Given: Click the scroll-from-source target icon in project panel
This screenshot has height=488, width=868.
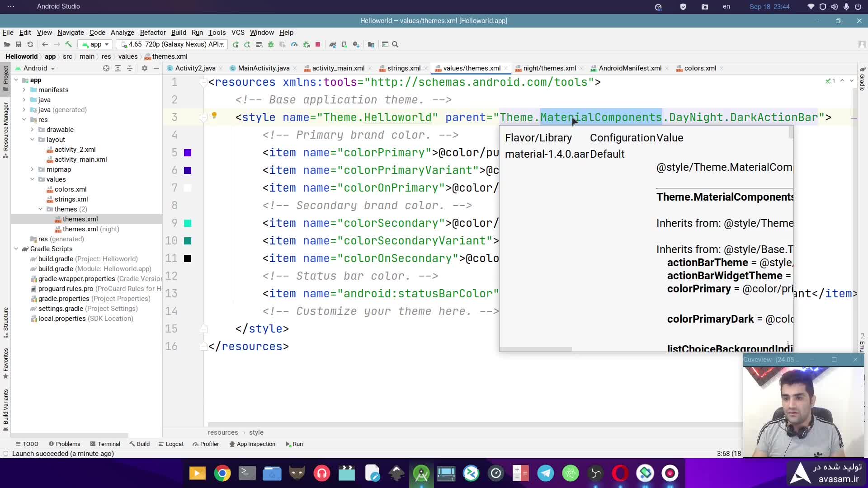Looking at the screenshot, I should tap(106, 68).
